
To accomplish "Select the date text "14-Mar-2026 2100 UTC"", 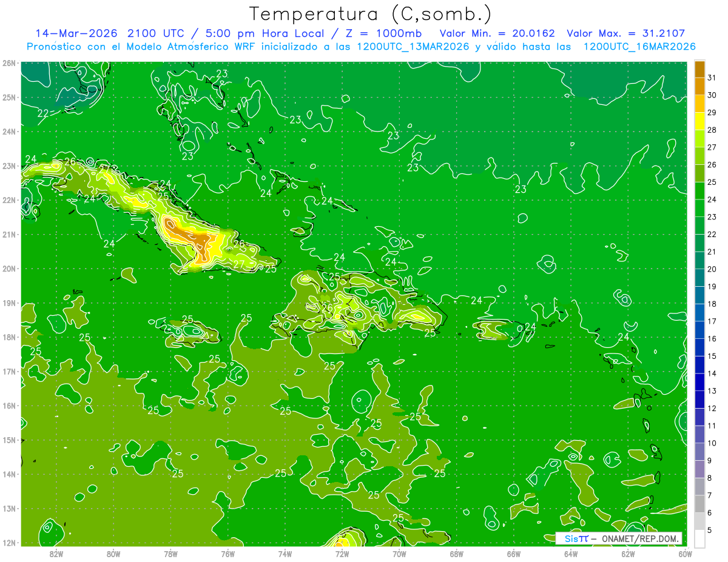I will (112, 33).
